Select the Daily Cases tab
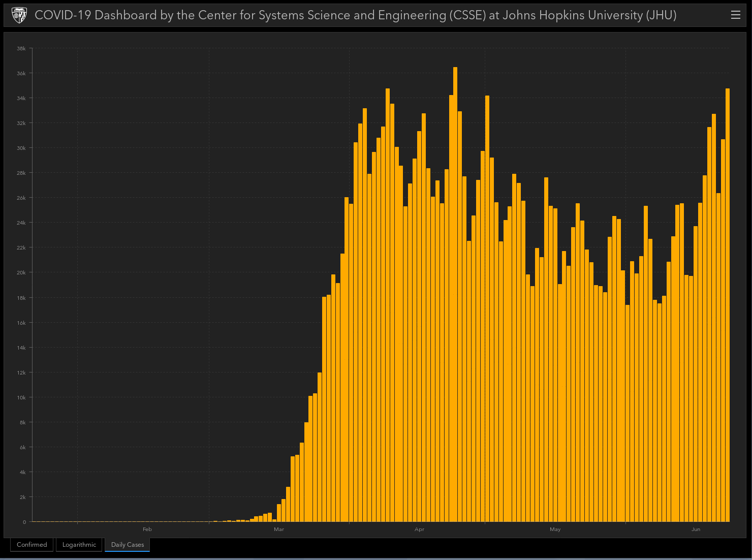Image resolution: width=752 pixels, height=560 pixels. [x=128, y=545]
